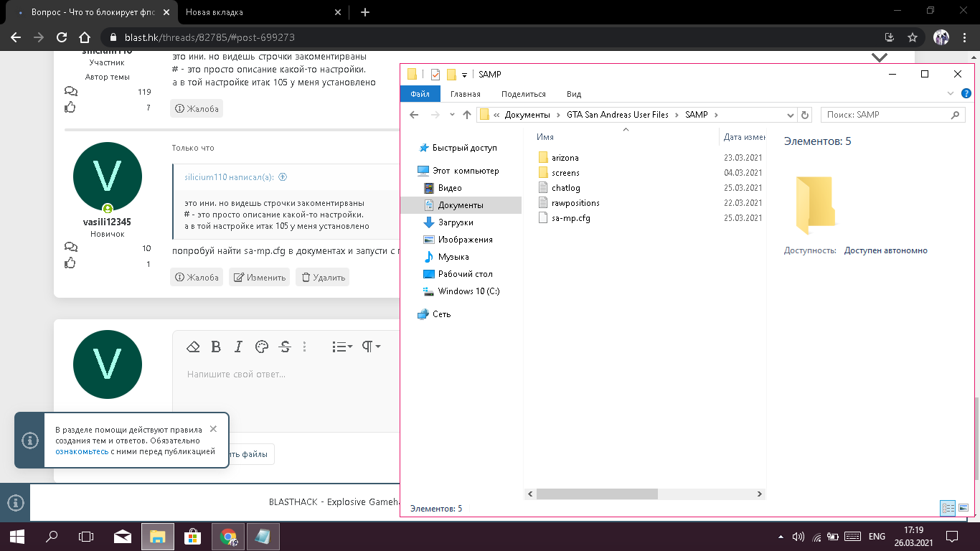
Task: Toggle italic formatting in reply editor
Action: pyautogui.click(x=238, y=347)
